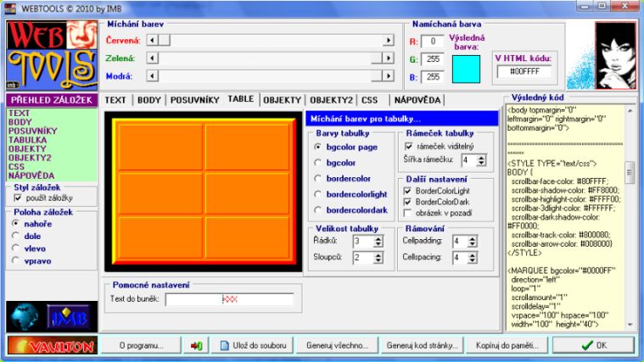
Task: Uncheck the BorderColorLight checkbox
Action: coord(408,191)
